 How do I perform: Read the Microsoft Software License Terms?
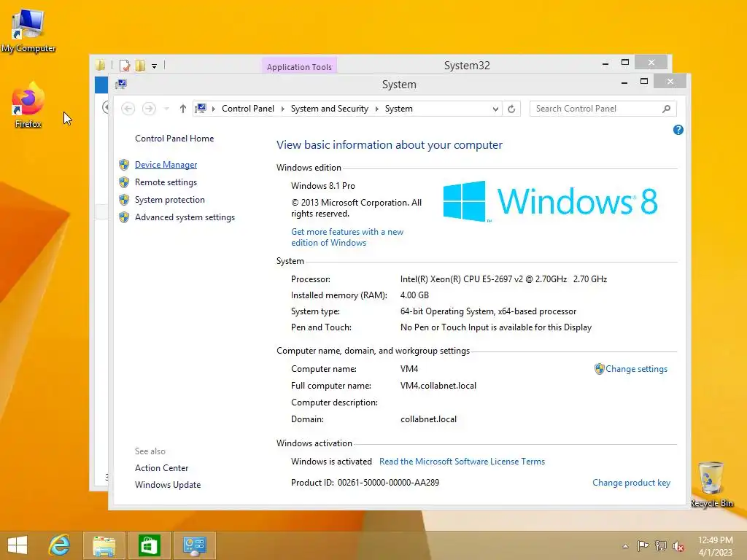[462, 462]
